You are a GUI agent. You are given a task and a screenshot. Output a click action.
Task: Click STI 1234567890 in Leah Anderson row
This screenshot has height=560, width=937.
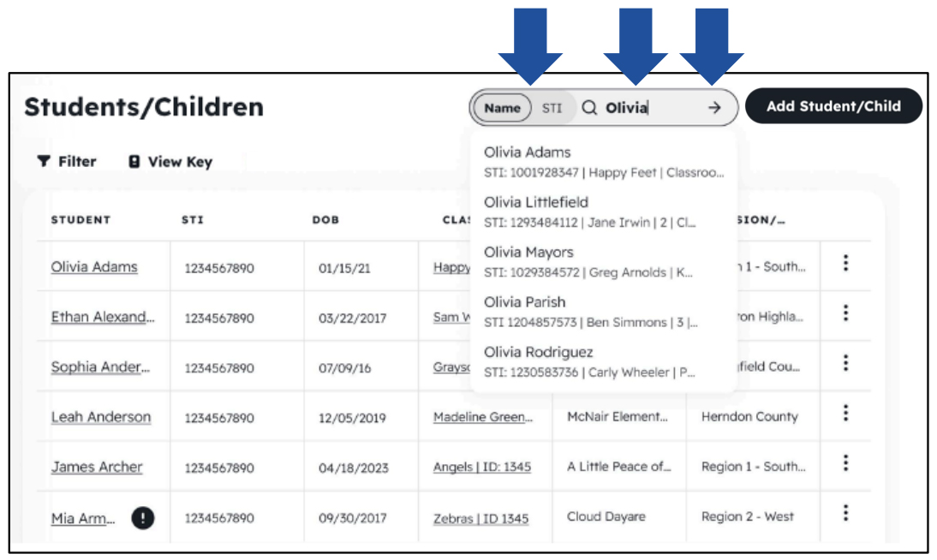(218, 418)
